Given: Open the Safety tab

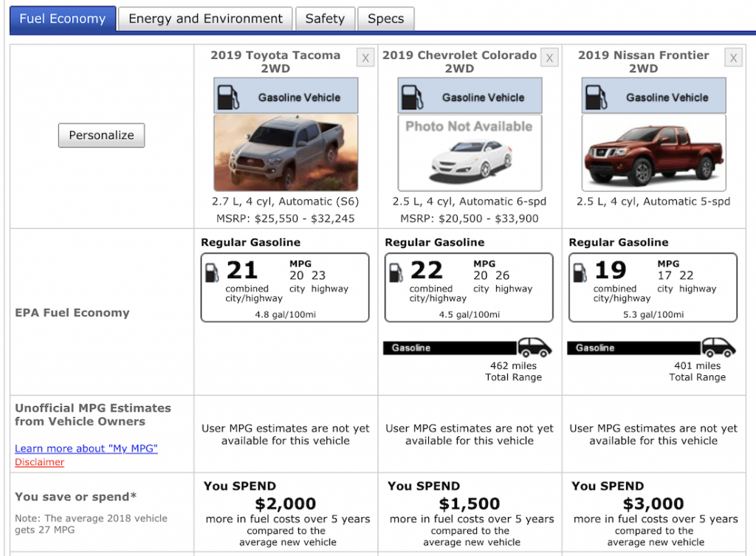Looking at the screenshot, I should coord(325,19).
